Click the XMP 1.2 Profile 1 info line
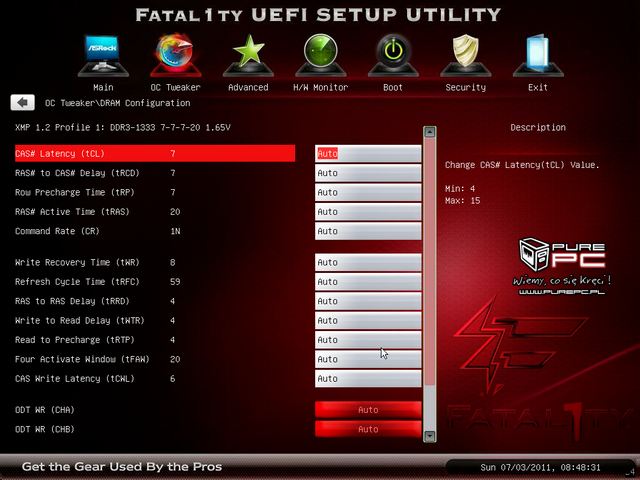This screenshot has height=480, width=640. pyautogui.click(x=123, y=127)
